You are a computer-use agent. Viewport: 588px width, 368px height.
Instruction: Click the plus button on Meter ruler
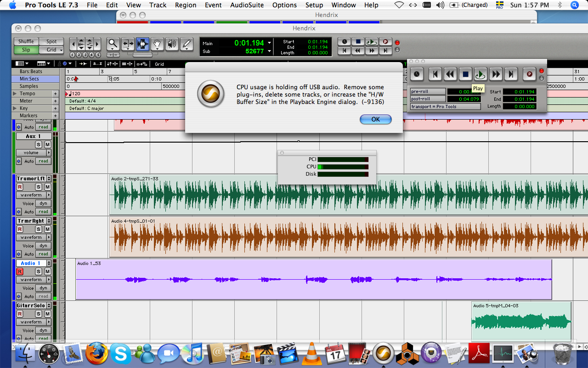coord(56,101)
